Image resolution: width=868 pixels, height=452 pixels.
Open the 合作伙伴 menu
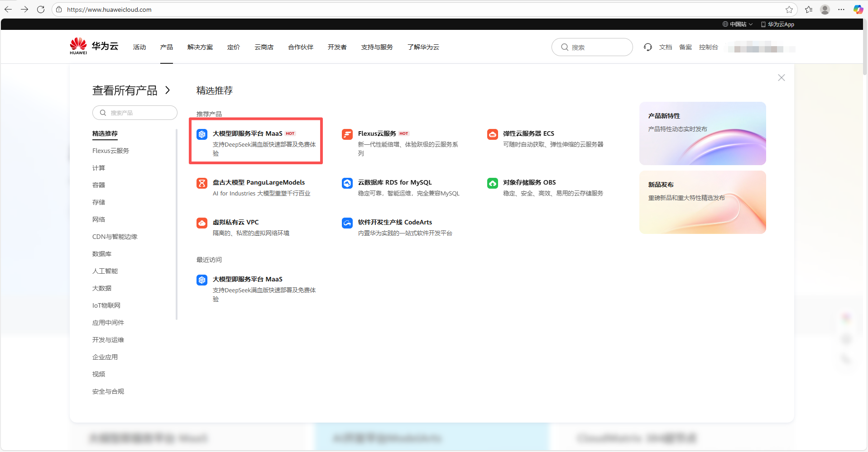(301, 47)
